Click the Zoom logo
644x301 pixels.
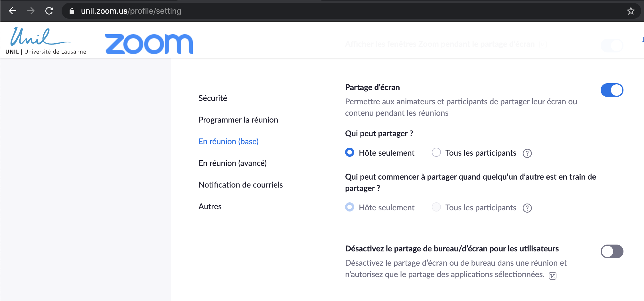(x=149, y=44)
